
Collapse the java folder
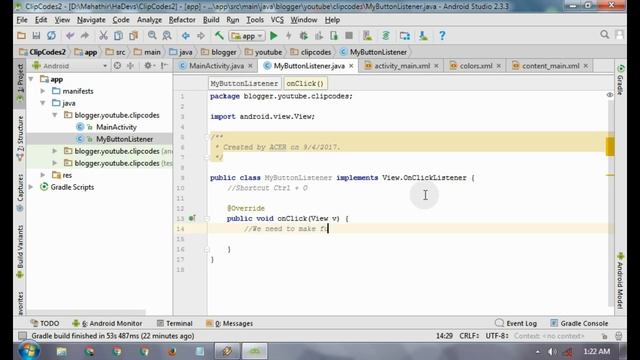click(x=43, y=103)
